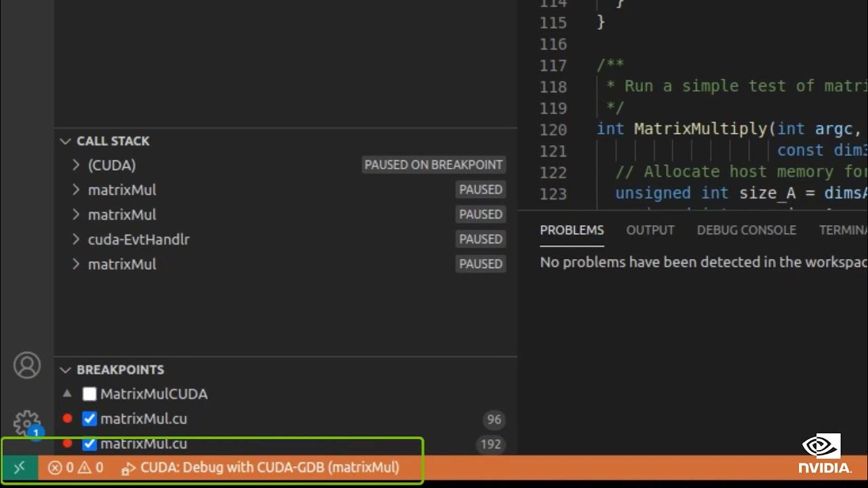
Task: Select the (CUDA) thread row text
Action: point(112,165)
